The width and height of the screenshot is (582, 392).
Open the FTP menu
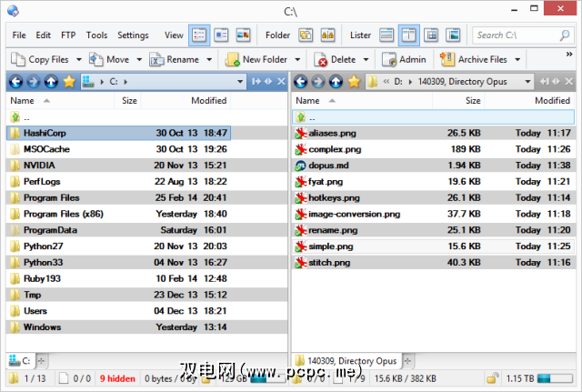(68, 35)
